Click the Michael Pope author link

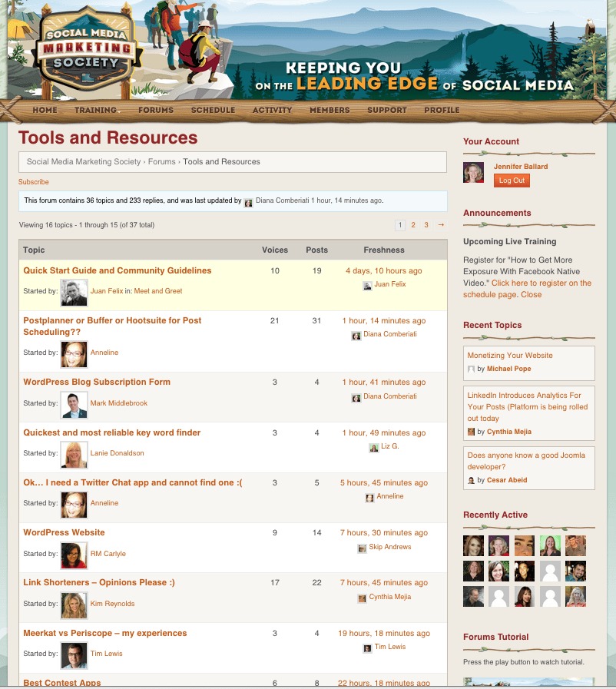click(508, 369)
